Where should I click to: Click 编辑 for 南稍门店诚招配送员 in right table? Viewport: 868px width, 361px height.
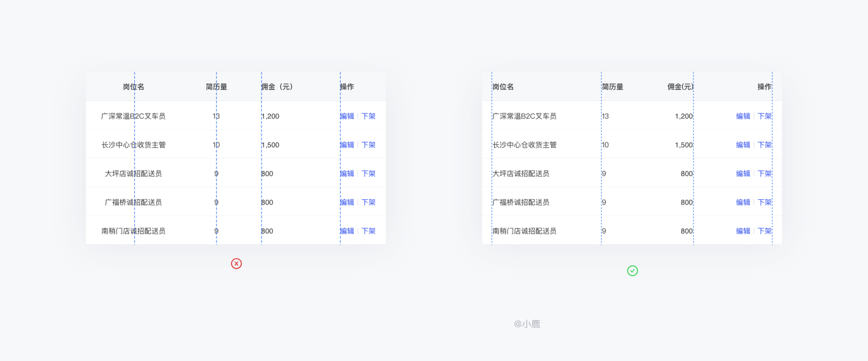[x=743, y=231]
